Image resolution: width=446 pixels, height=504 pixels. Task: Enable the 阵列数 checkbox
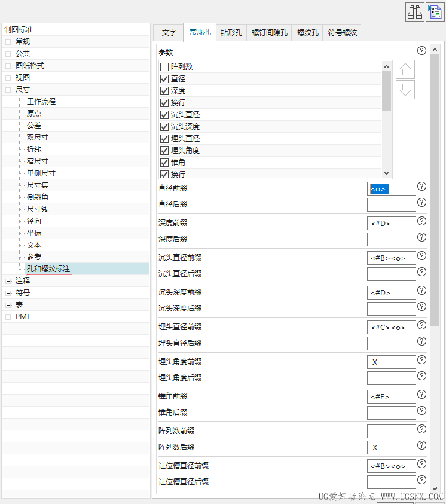tap(164, 67)
